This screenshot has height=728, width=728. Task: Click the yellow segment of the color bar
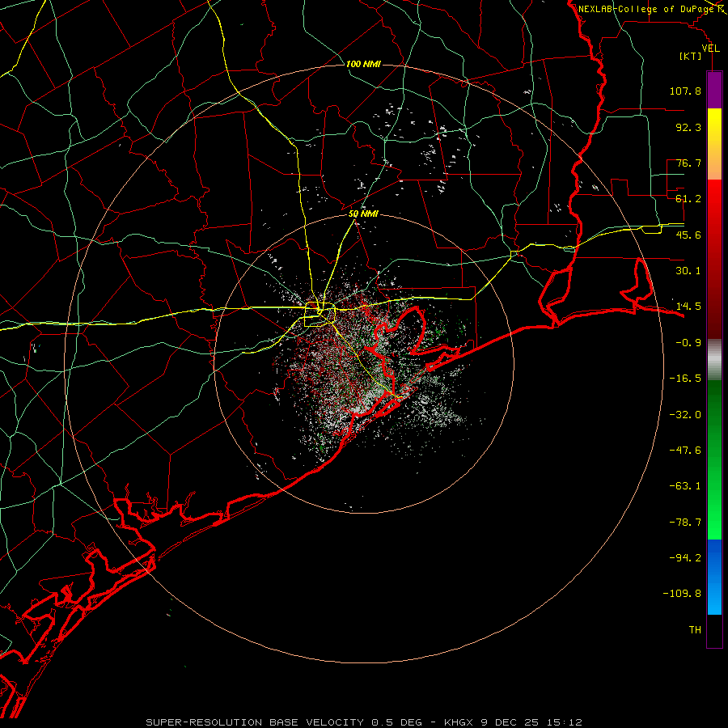tap(714, 130)
